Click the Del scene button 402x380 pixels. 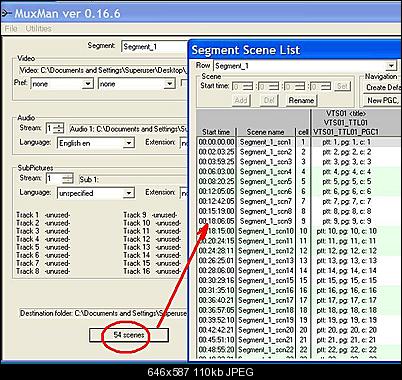(x=269, y=100)
